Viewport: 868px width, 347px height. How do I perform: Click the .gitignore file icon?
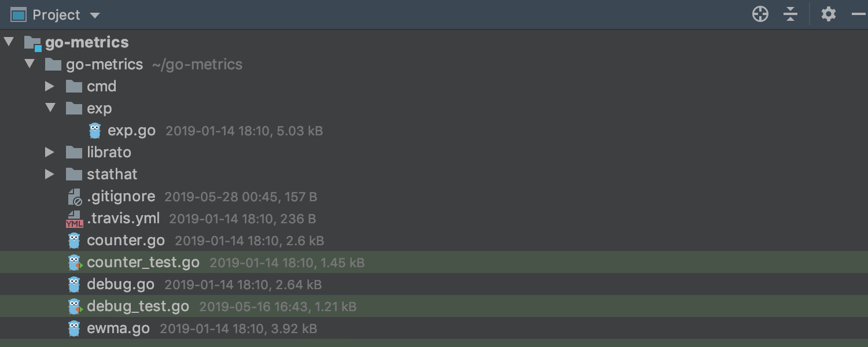point(74,197)
